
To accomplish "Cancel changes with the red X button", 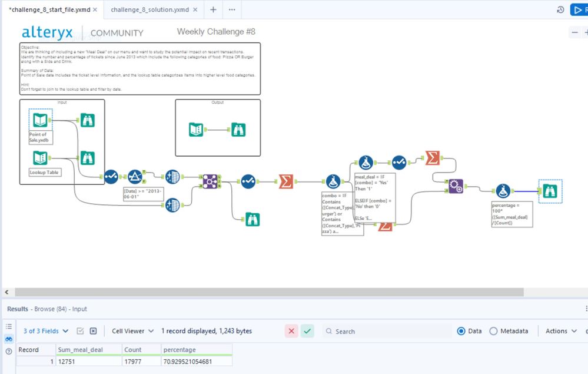I will click(x=291, y=331).
